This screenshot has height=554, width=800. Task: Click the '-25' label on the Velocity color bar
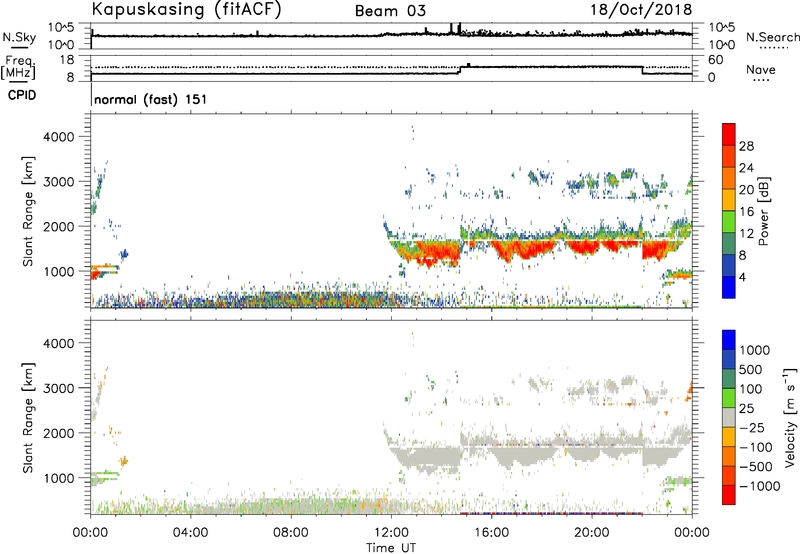click(x=752, y=428)
